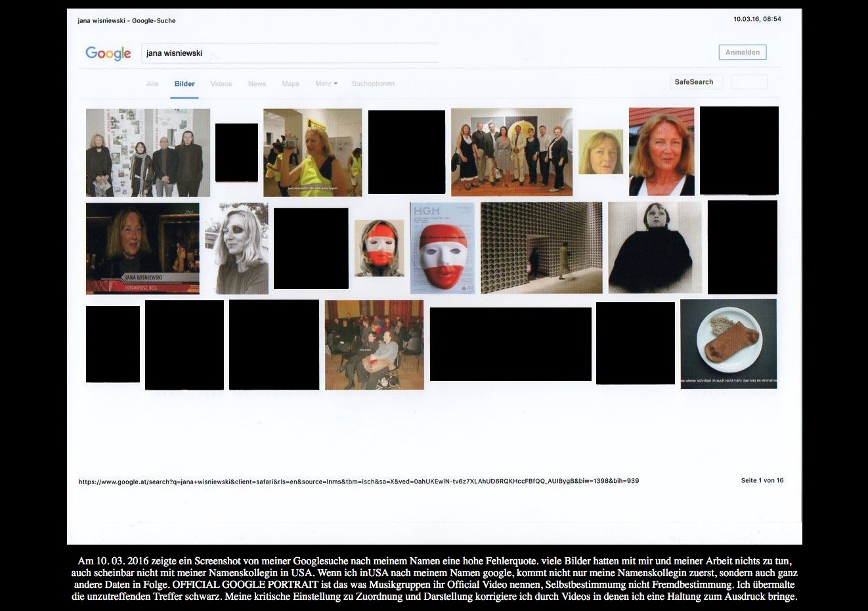This screenshot has height=611, width=868.
Task: Open the audience in red room thumbnail
Action: point(374,345)
